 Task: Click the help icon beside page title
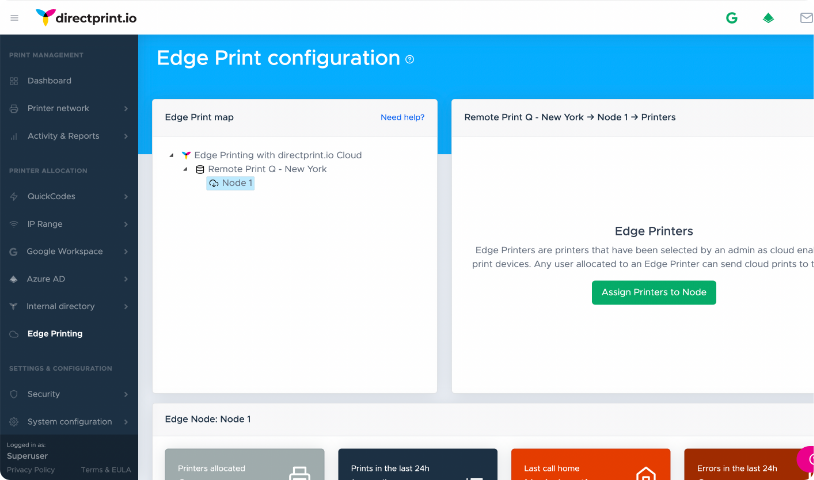(409, 59)
